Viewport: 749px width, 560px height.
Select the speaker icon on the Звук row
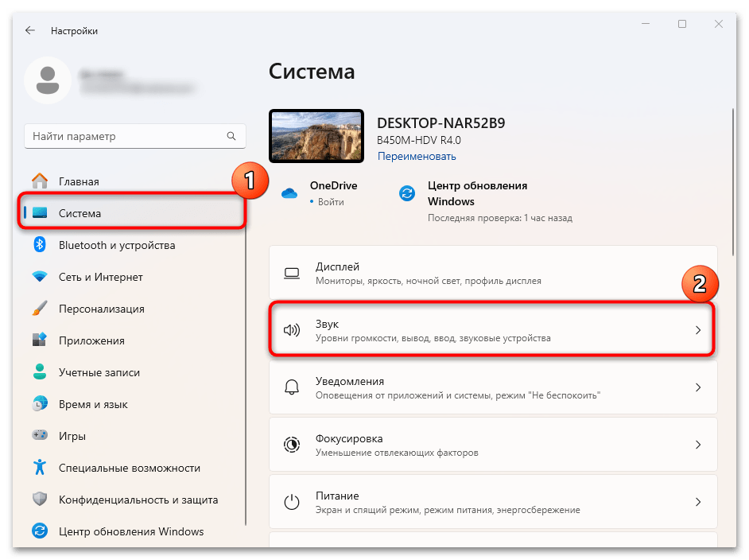click(291, 329)
